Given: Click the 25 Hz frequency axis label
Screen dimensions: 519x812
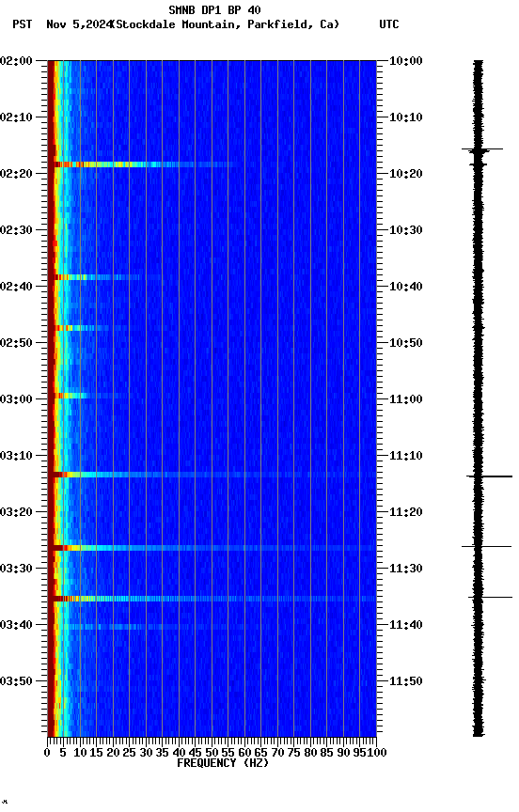Looking at the screenshot, I should (x=130, y=753).
